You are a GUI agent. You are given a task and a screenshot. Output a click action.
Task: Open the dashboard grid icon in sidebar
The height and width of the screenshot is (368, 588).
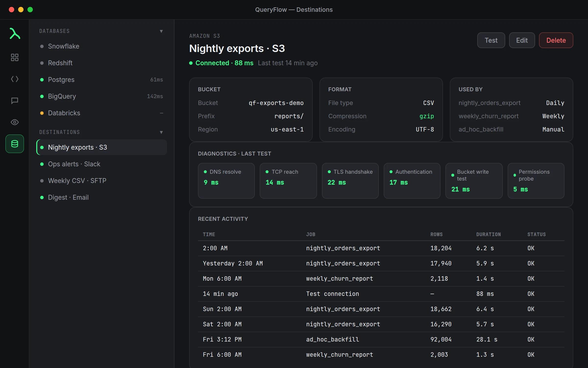pyautogui.click(x=15, y=57)
